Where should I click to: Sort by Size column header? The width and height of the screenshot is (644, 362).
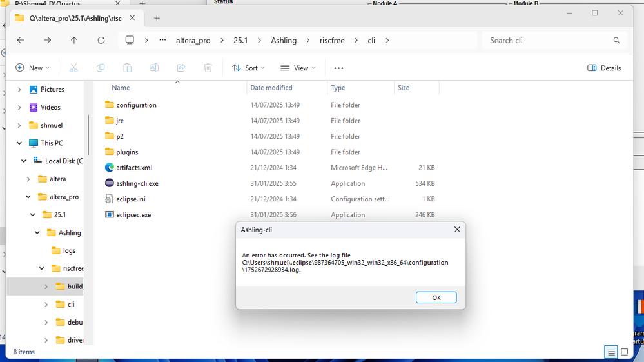[x=404, y=88]
